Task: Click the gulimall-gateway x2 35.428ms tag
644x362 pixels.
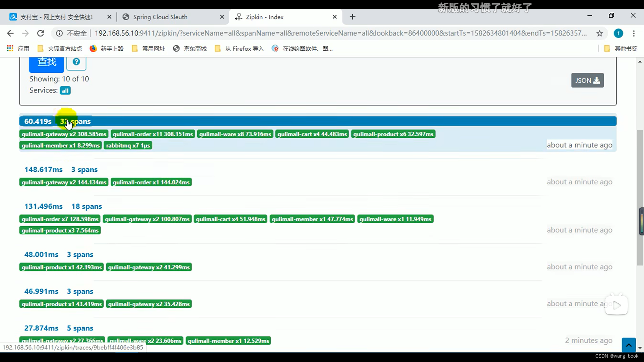Action: pos(149,304)
